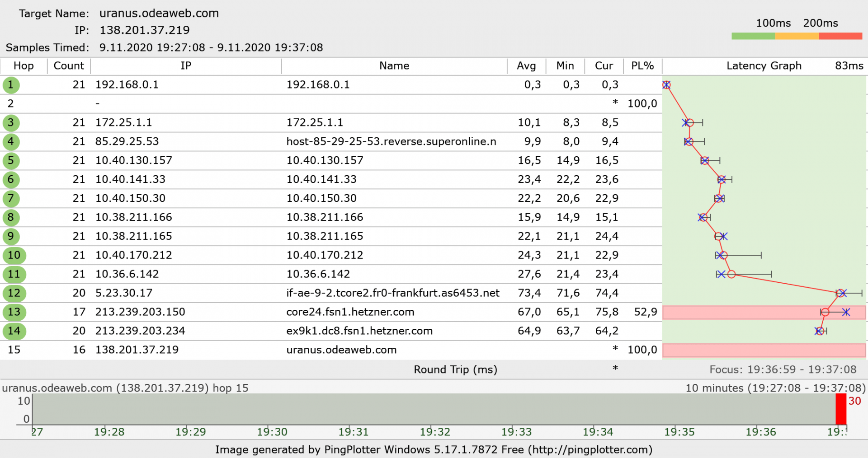Image resolution: width=868 pixels, height=458 pixels.
Task: Click IP cell 10.40.130.157
Action: (134, 161)
